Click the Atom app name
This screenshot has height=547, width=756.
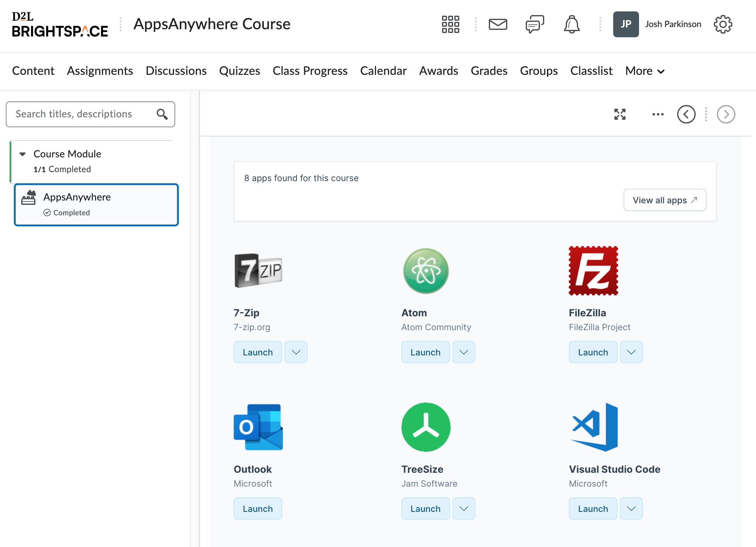(x=414, y=313)
